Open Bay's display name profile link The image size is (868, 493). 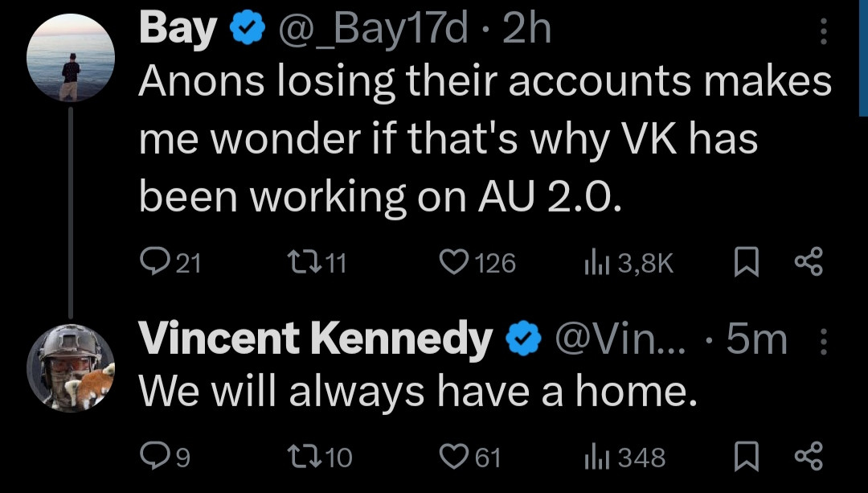pyautogui.click(x=178, y=30)
